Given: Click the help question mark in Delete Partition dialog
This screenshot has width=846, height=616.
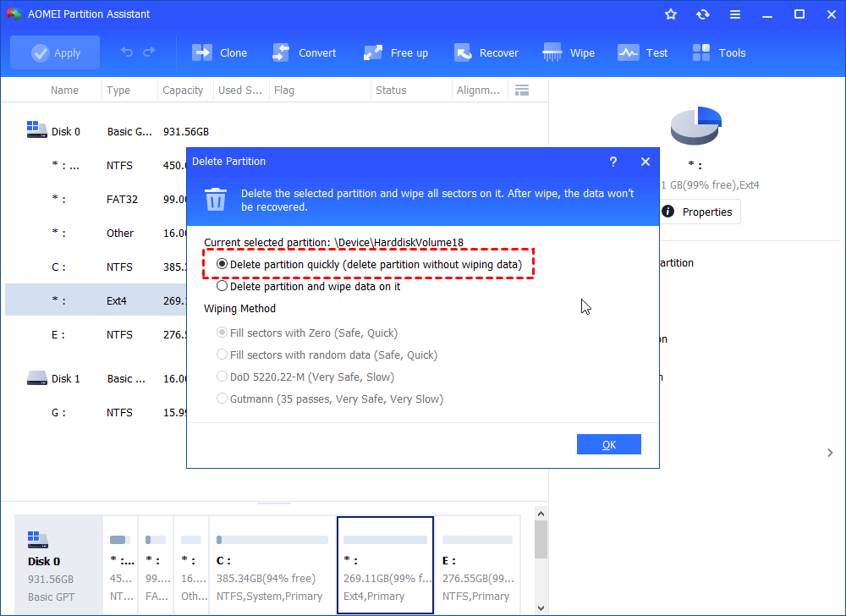Looking at the screenshot, I should 613,162.
